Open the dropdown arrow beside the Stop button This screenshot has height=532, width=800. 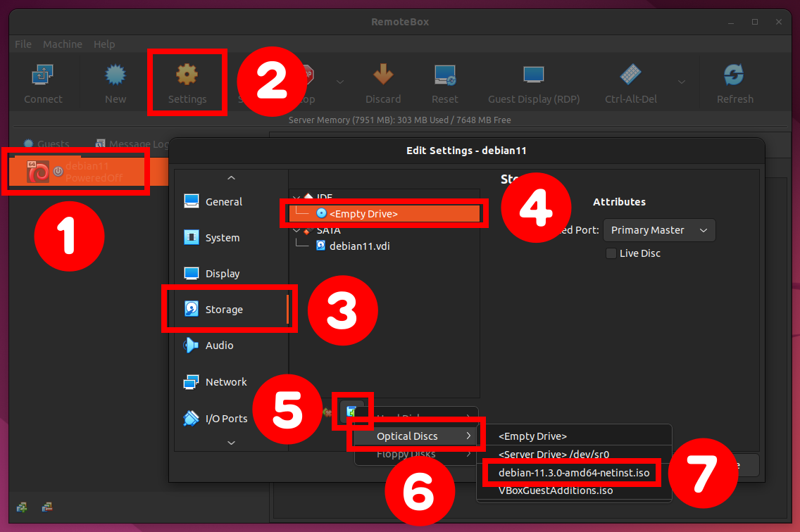coord(340,82)
